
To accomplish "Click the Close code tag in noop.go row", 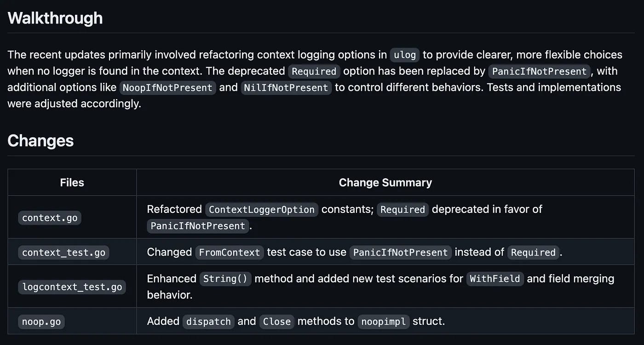I will [277, 322].
